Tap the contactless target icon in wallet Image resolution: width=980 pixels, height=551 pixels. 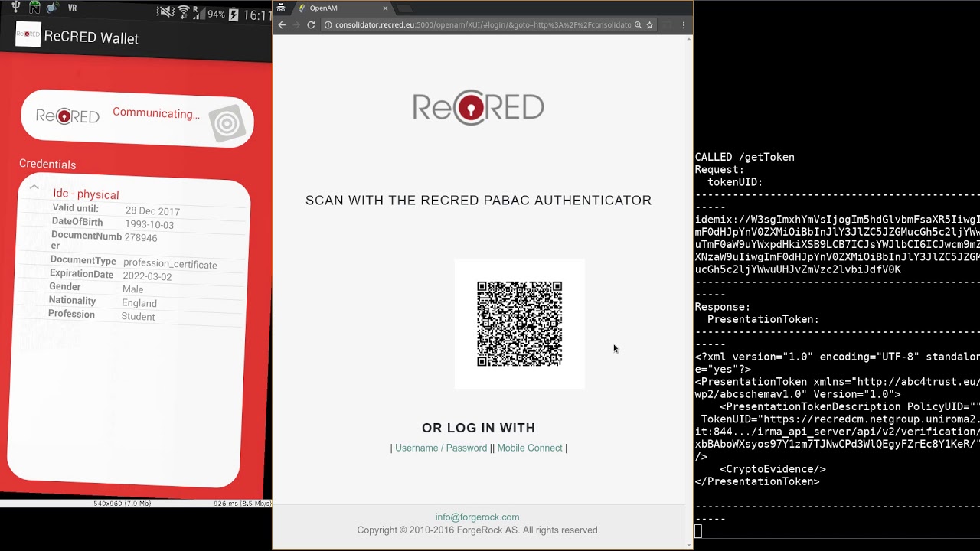point(227,124)
